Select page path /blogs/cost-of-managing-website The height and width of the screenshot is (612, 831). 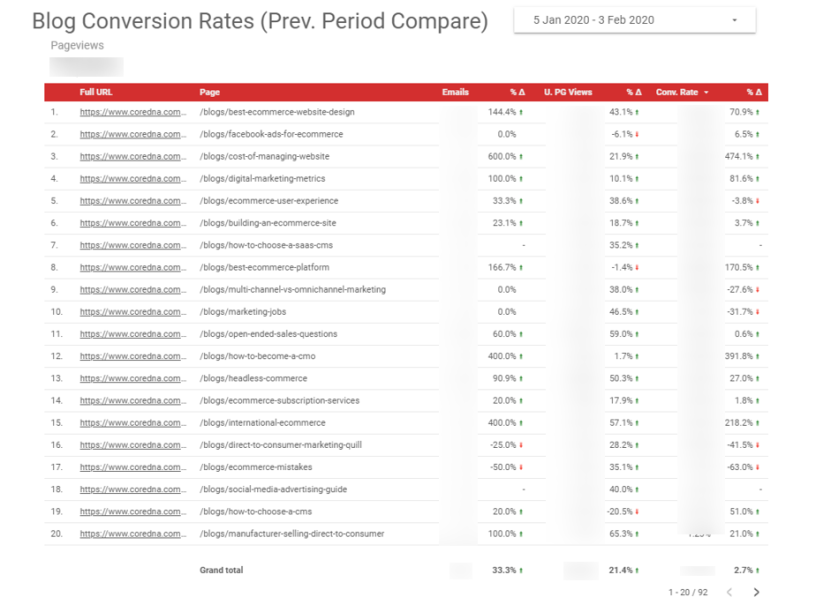coord(264,157)
